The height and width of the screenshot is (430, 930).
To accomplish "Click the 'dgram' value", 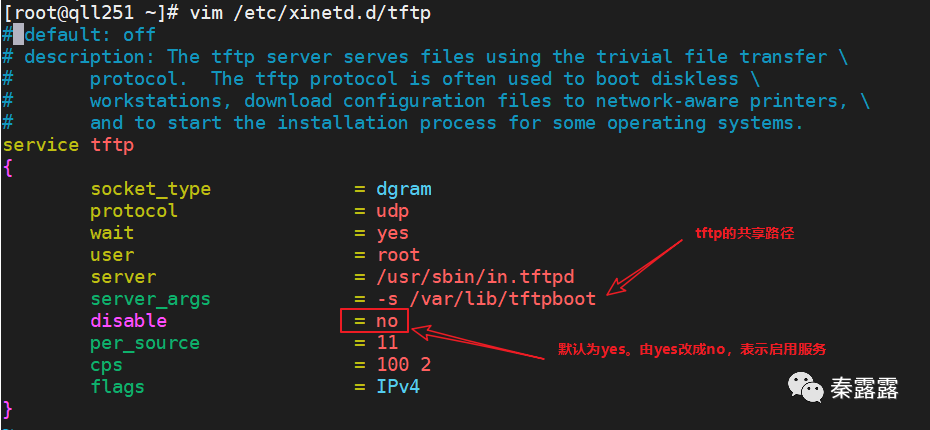I will (404, 189).
